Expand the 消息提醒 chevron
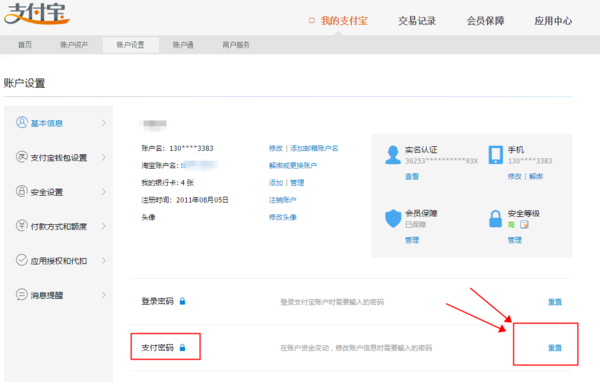Screen dimensions: 600x382 click(103, 295)
